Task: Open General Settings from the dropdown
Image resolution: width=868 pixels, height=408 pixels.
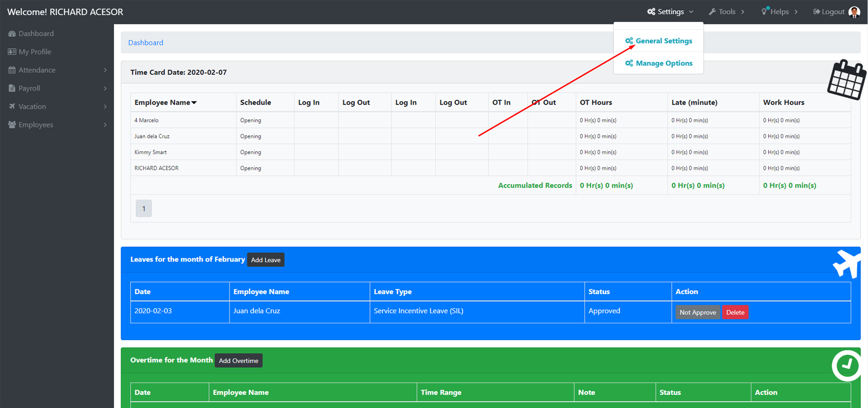Action: pos(659,41)
